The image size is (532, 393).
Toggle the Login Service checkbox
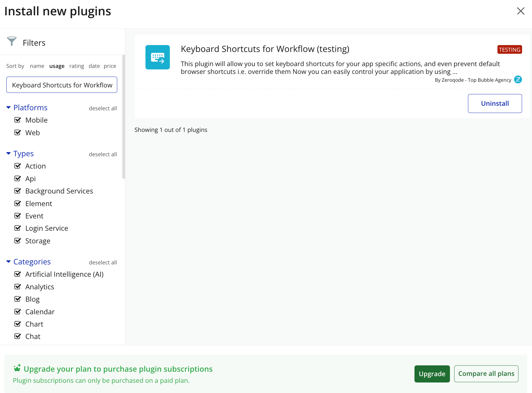18,228
